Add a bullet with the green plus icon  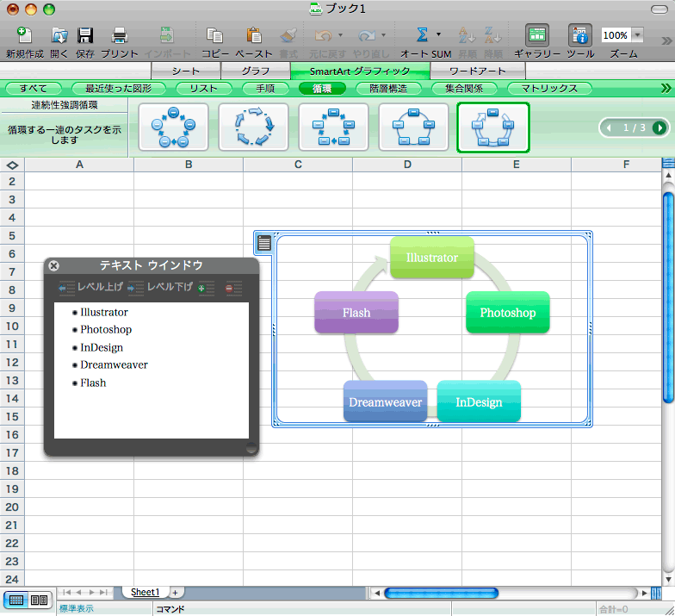click(x=206, y=288)
